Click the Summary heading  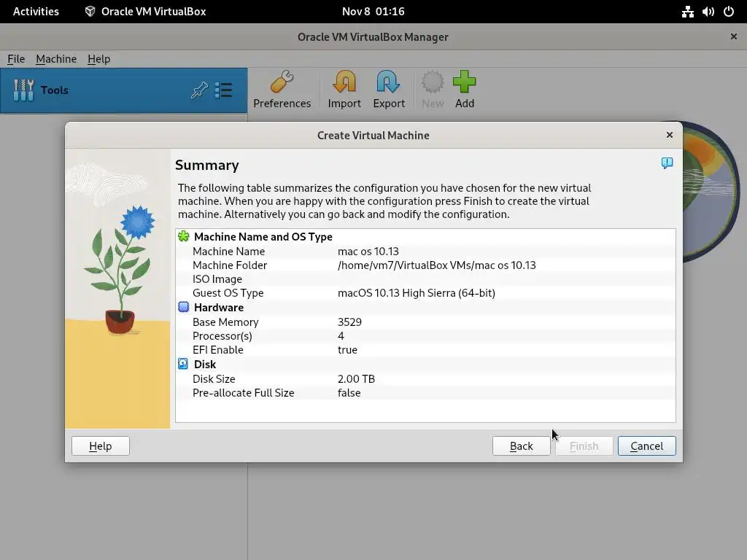click(x=206, y=165)
